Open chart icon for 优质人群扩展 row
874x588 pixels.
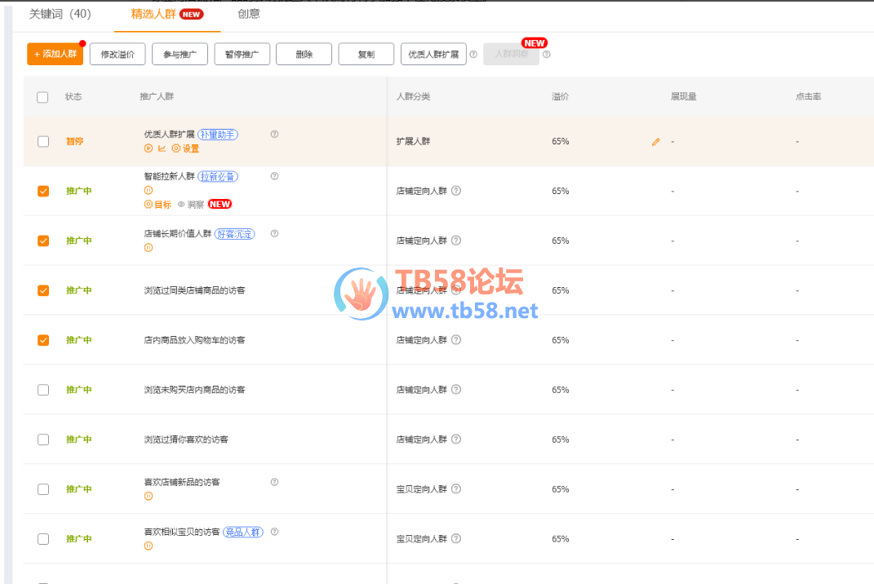tap(162, 148)
